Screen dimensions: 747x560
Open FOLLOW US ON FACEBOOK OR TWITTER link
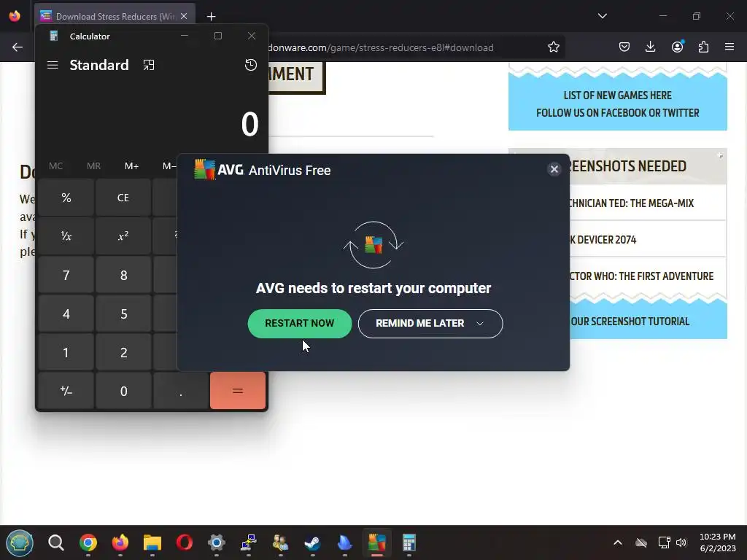pyautogui.click(x=617, y=113)
